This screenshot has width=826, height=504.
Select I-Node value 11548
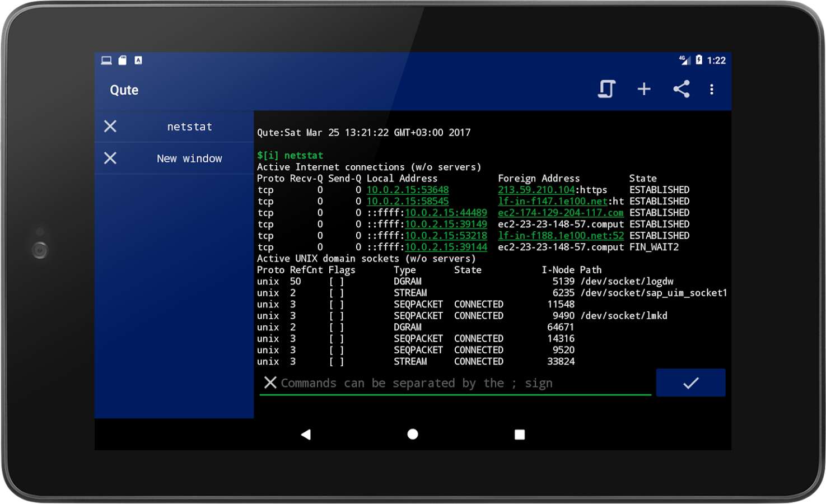pos(561,304)
